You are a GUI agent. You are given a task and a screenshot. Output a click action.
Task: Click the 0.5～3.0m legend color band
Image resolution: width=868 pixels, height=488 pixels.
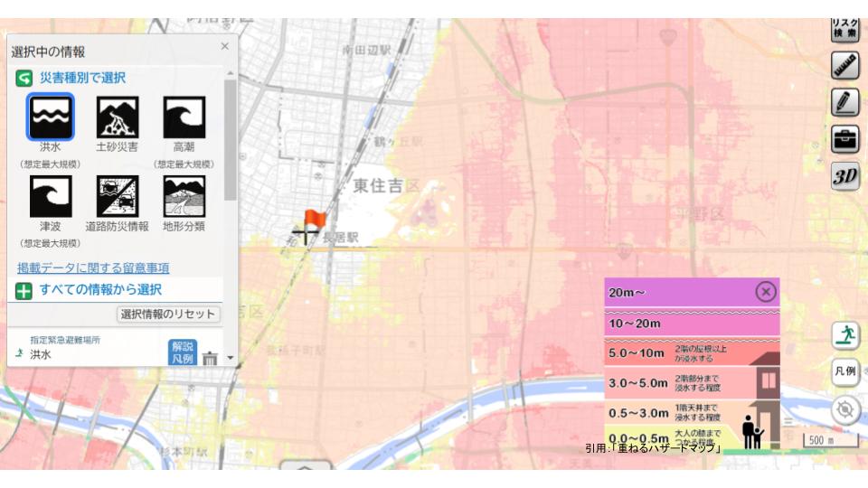click(x=692, y=413)
